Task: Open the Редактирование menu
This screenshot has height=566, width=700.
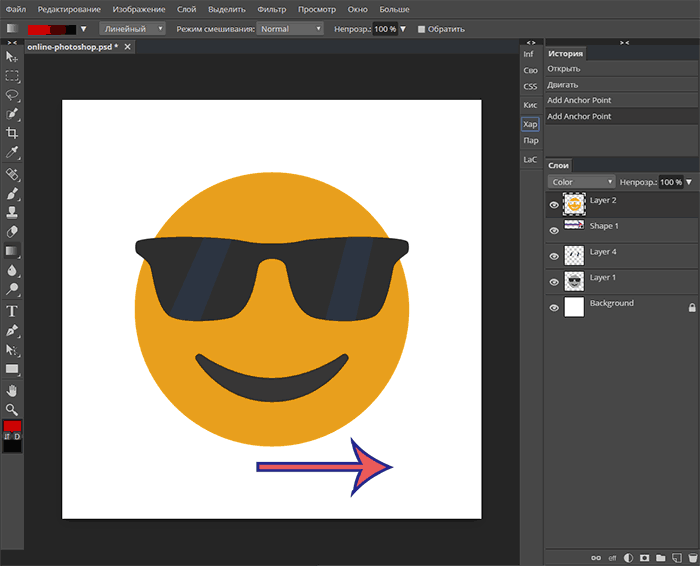Action: point(69,9)
